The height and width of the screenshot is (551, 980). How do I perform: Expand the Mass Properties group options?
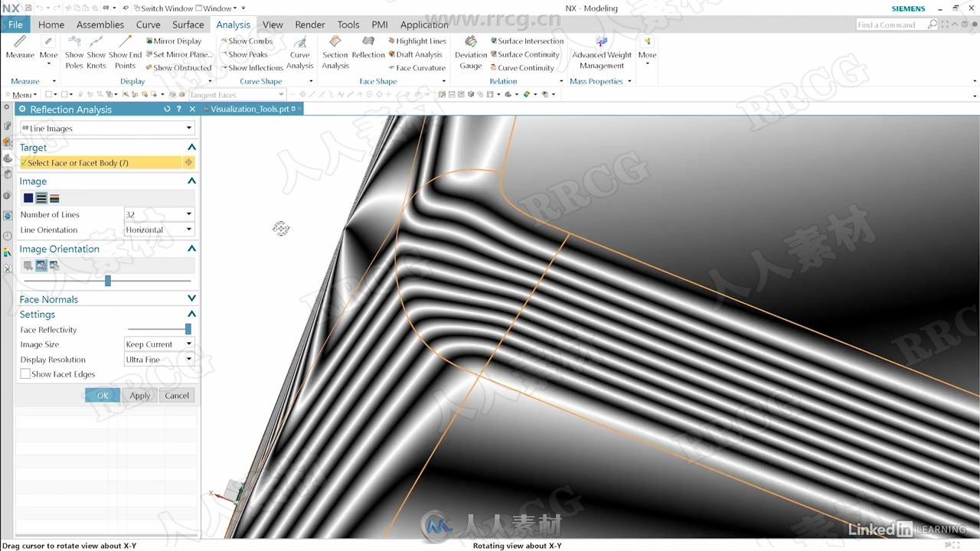pos(629,81)
